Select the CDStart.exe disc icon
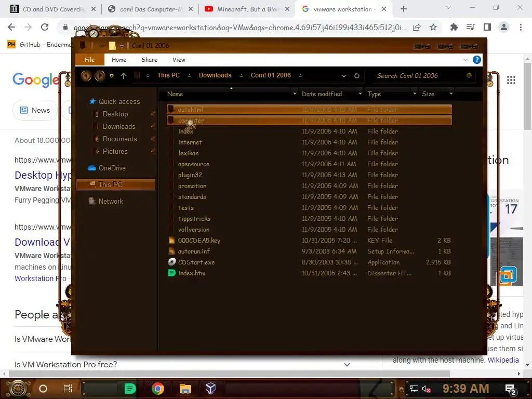The height and width of the screenshot is (399, 532). (x=172, y=262)
